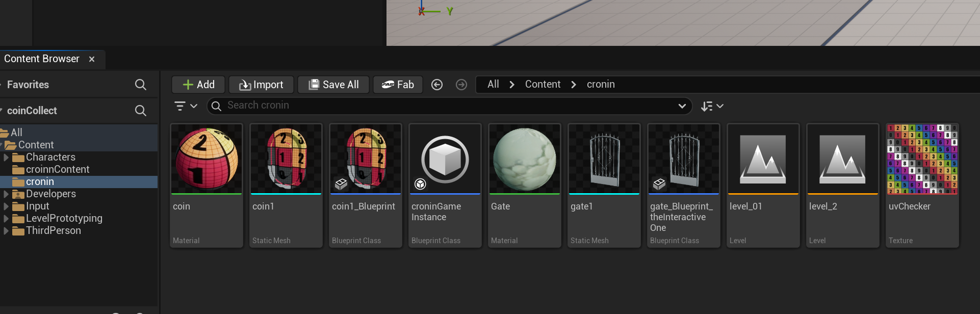Click the search icon beside coinCollect
This screenshot has width=980, height=314.
click(141, 111)
